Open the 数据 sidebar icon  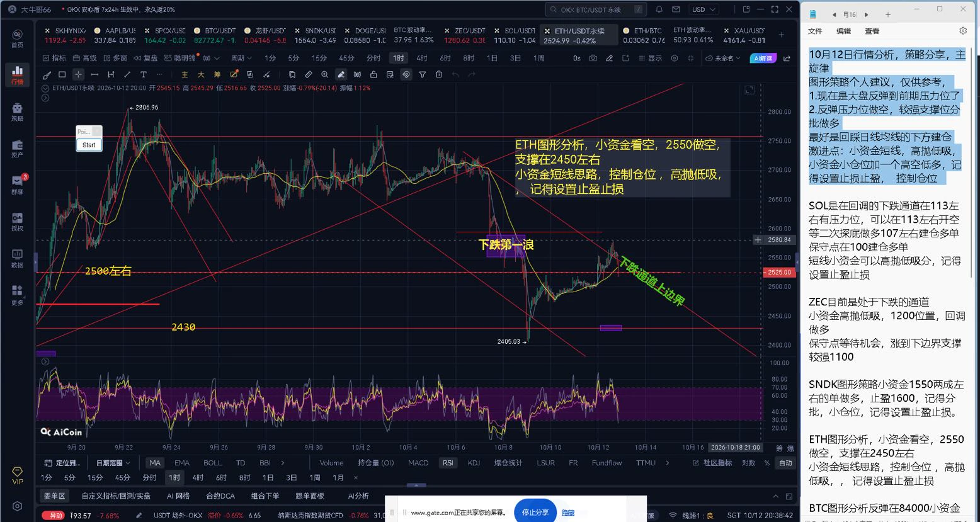pos(17,258)
